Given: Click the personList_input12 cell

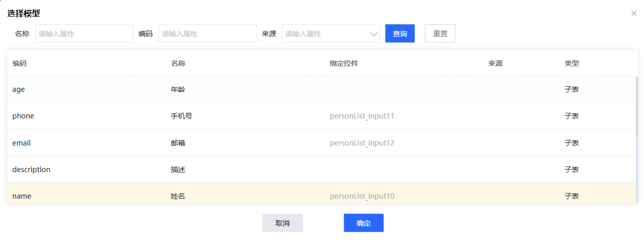Looking at the screenshot, I should coord(362,143).
